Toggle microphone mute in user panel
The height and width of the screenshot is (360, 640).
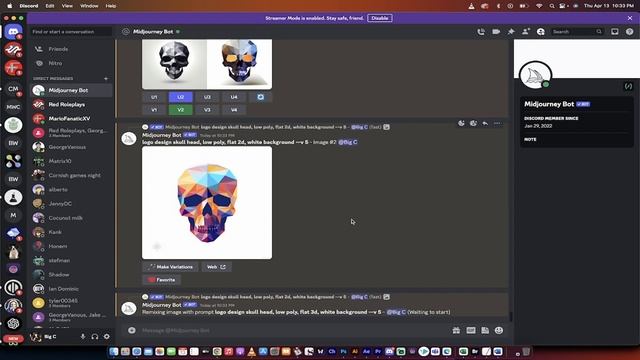[83, 336]
